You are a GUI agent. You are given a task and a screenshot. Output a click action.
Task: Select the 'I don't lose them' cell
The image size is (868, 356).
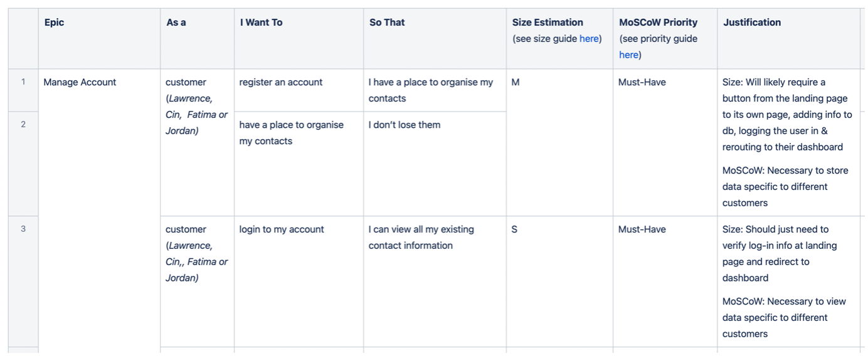[x=435, y=164]
